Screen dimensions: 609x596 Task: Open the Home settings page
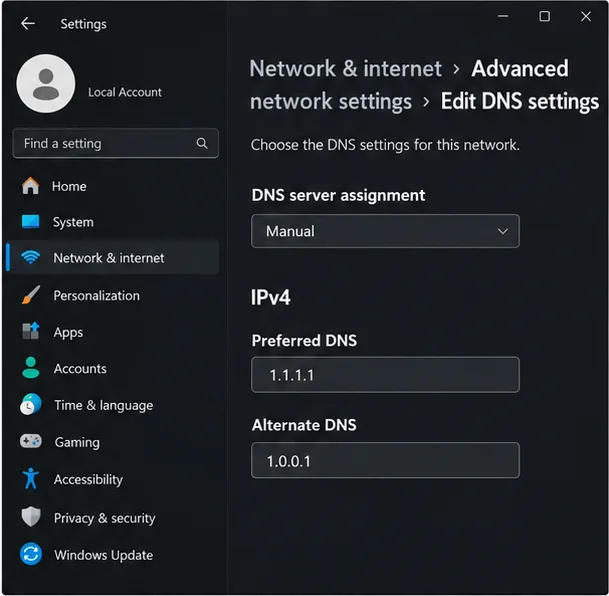113,186
